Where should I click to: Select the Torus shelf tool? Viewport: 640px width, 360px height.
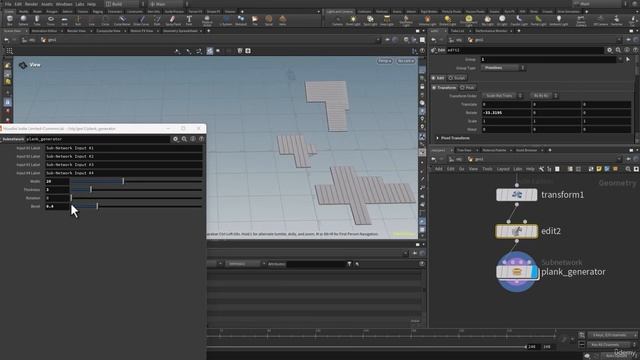(51, 20)
